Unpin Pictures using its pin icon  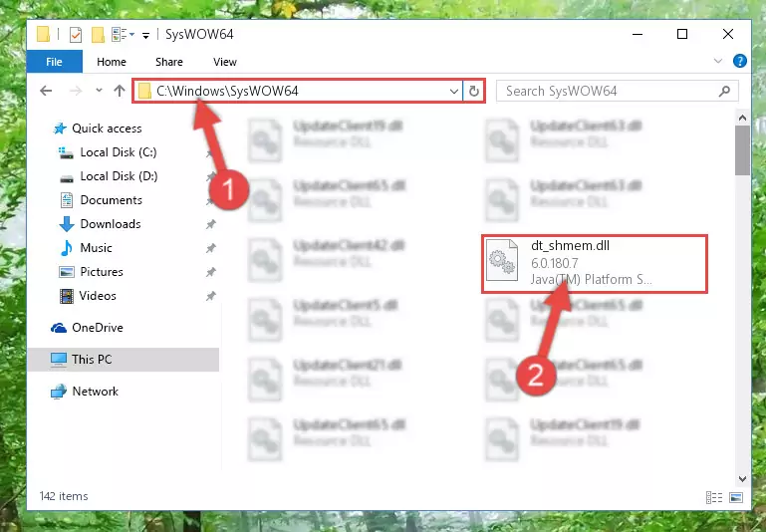coord(210,272)
